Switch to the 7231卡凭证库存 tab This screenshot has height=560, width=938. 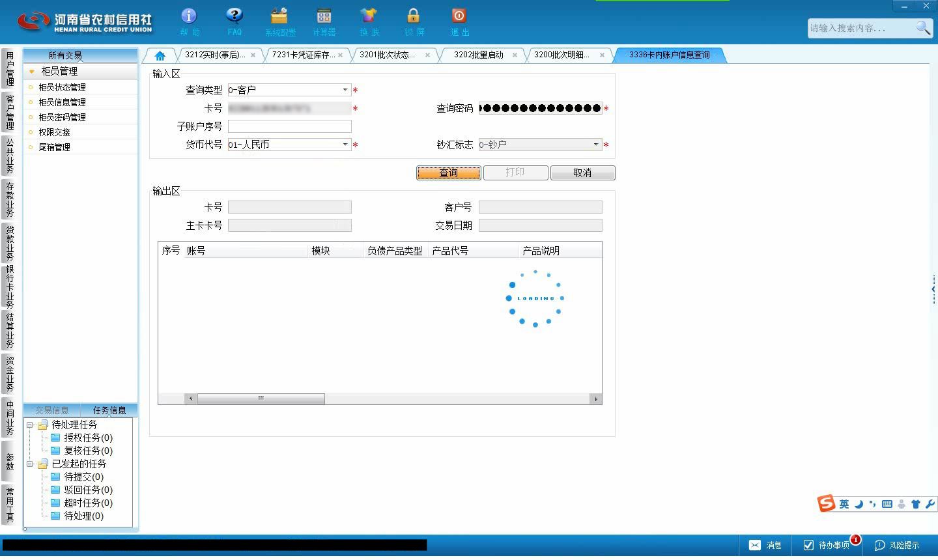click(x=304, y=55)
